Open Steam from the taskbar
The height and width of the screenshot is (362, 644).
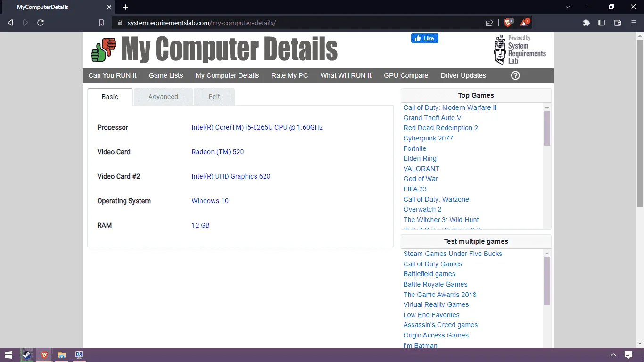(x=27, y=355)
